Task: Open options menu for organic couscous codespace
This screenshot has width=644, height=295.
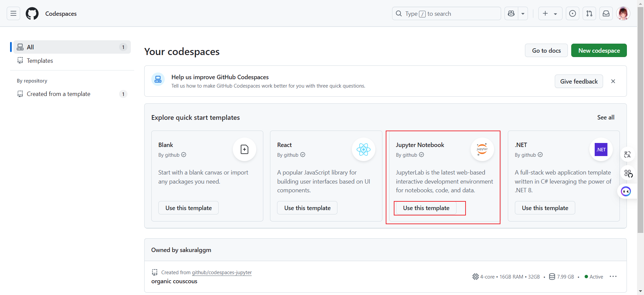Action: 613,277
